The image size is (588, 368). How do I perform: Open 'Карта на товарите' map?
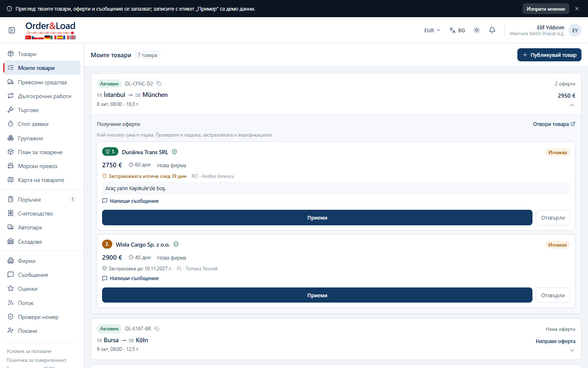[42, 180]
